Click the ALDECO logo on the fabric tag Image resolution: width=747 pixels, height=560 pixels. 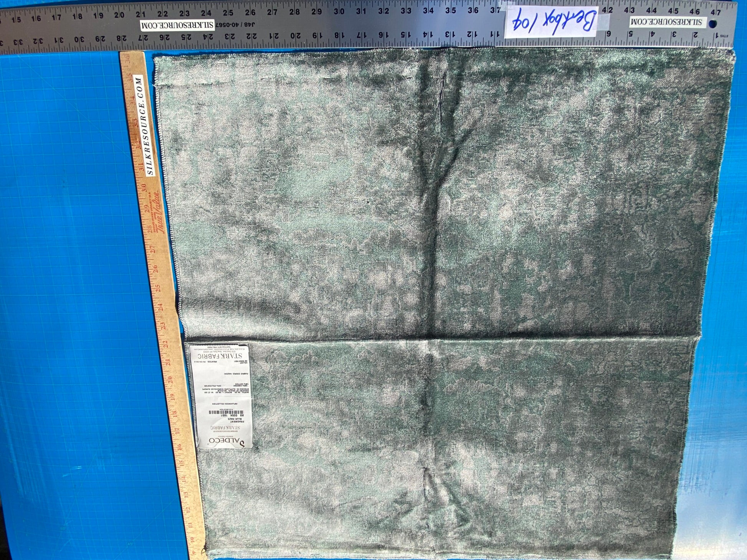pyautogui.click(x=226, y=441)
